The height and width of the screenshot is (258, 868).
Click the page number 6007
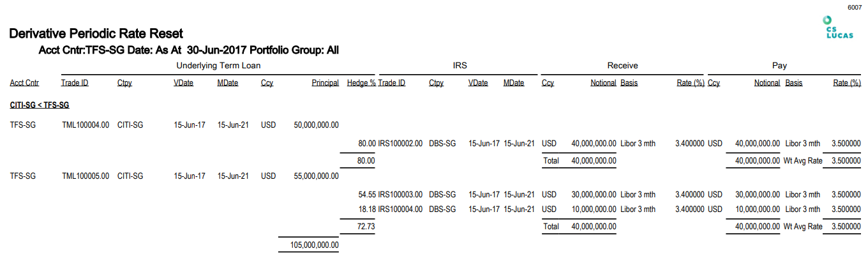point(855,7)
